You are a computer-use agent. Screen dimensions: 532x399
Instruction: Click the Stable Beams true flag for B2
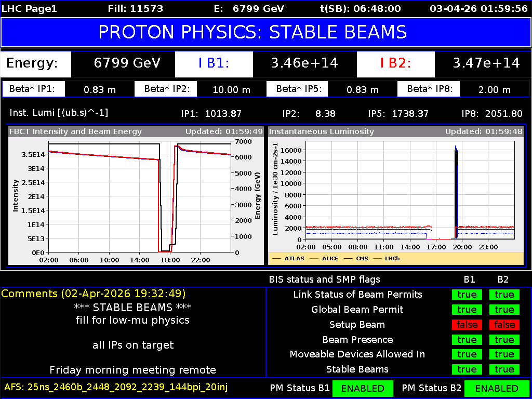point(503,369)
